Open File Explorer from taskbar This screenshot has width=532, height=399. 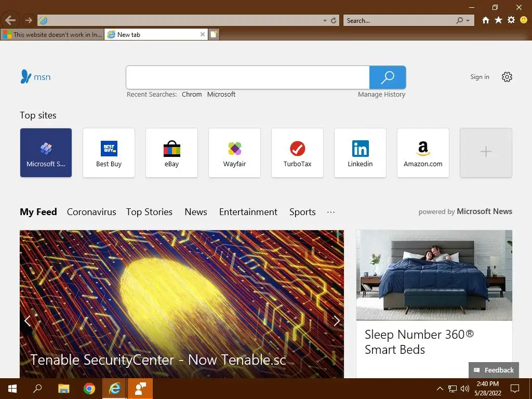tap(63, 389)
